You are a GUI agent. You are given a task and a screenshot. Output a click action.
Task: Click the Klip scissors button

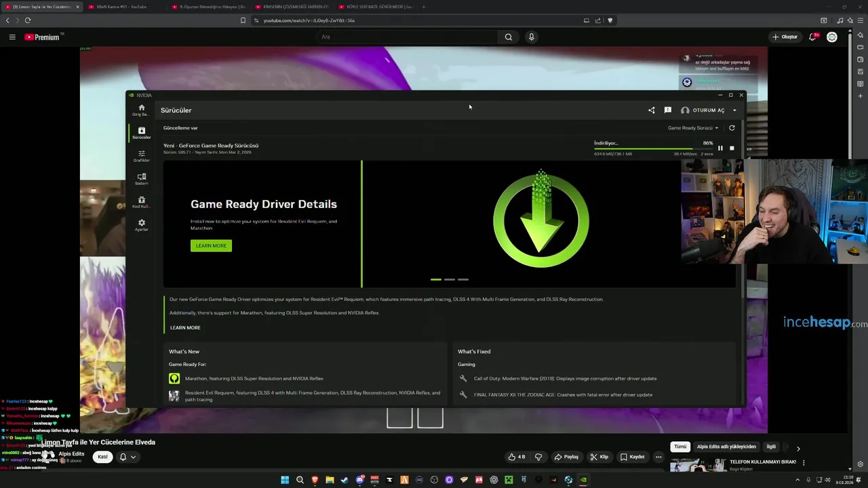point(599,457)
